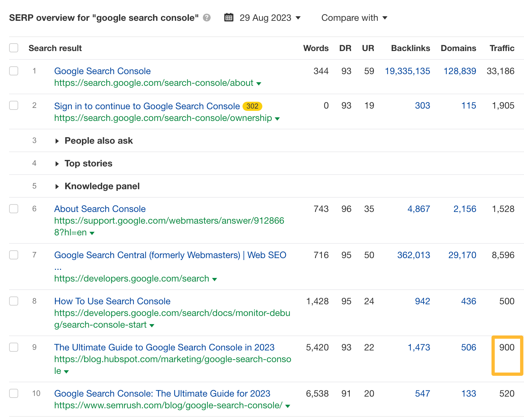Open the Compare with dropdown
524x420 pixels.
tap(354, 18)
